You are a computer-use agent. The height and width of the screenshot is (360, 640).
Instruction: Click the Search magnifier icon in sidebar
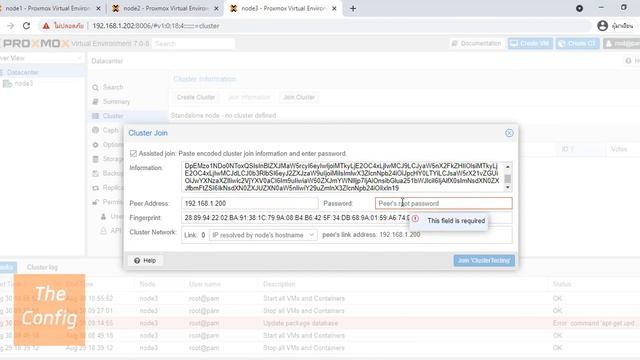click(96, 87)
